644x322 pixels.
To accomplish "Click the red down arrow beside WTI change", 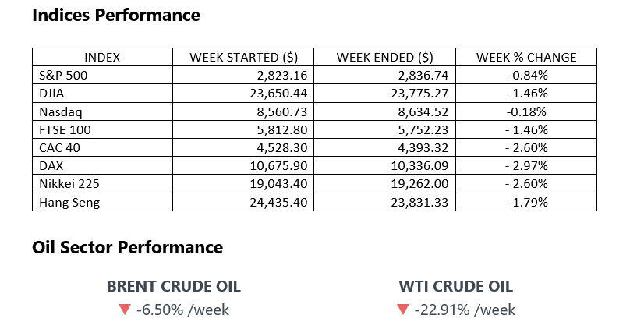I will pyautogui.click(x=402, y=310).
